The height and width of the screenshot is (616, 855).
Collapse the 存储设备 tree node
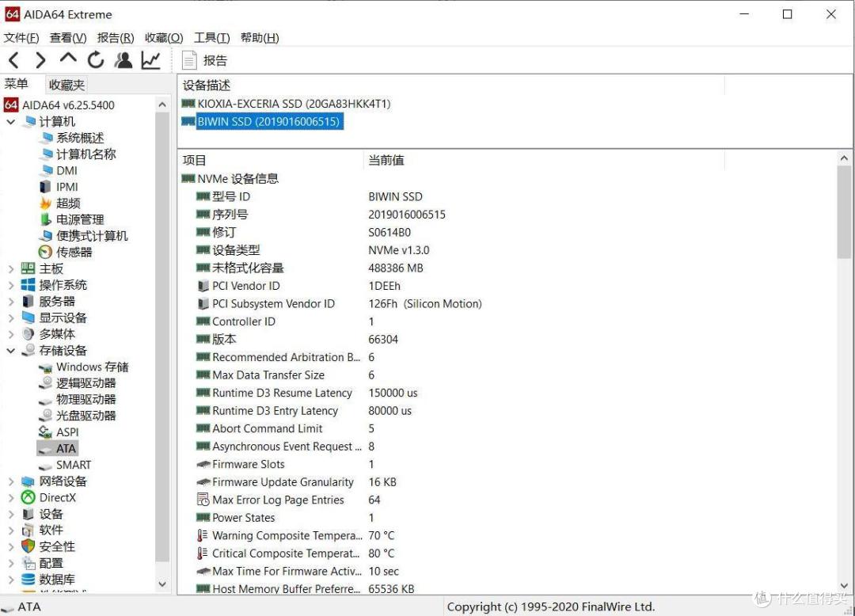11,351
